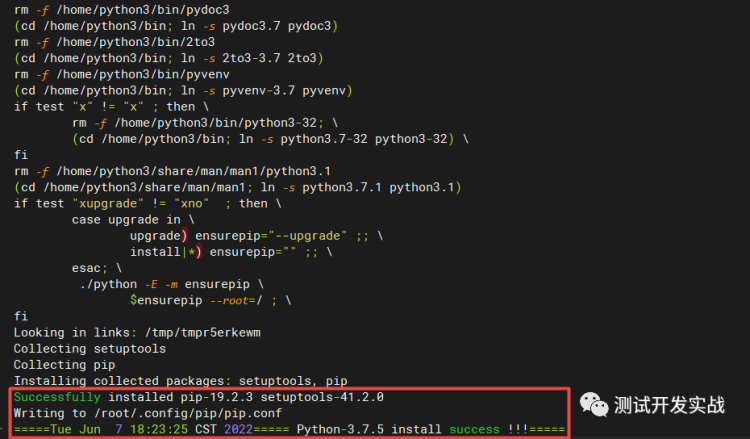Click the line '$ensurepip --root=/ ; \'
This screenshot has width=750, height=439.
pos(210,300)
